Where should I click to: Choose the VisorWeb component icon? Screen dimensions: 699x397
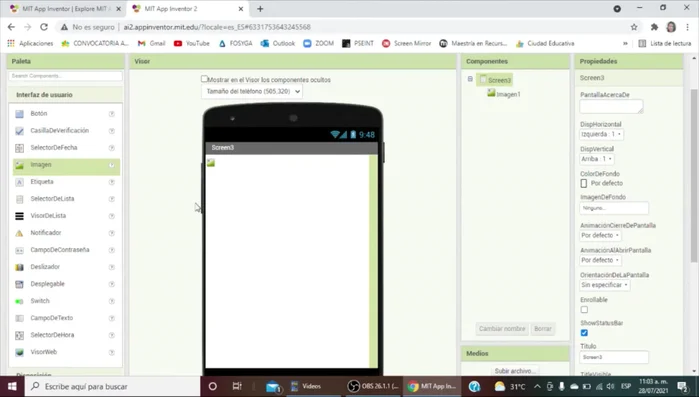(19, 352)
